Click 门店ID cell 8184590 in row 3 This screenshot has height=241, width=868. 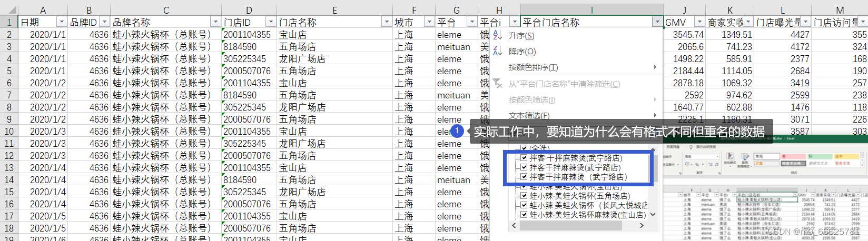coord(249,47)
